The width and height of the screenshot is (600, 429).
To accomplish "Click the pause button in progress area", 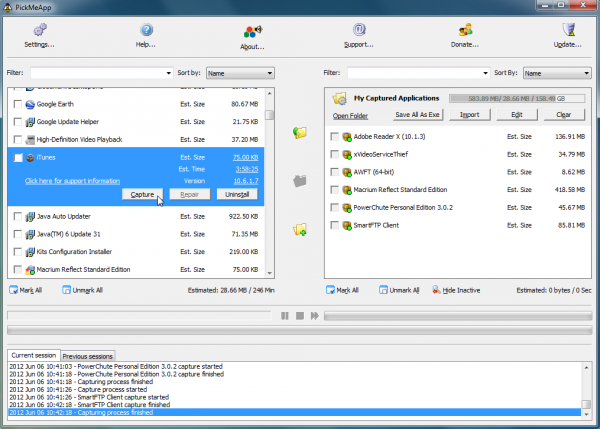I will 285,316.
